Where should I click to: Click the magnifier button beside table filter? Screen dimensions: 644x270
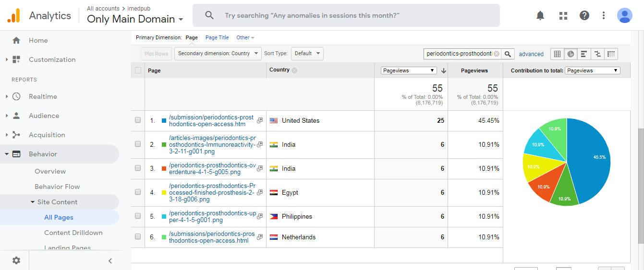point(508,54)
